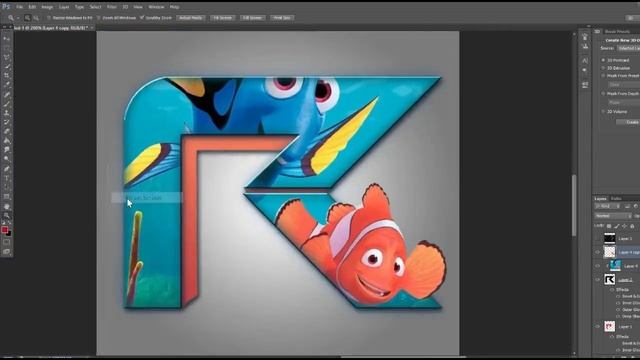Open the layer Kind filter dropdown
This screenshot has height=360, width=640.
(607, 207)
